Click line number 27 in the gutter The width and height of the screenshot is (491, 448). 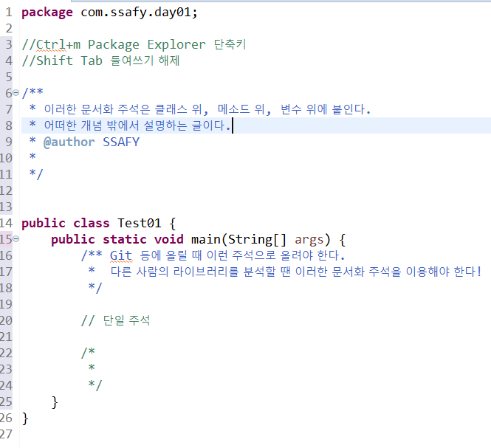pos(6,435)
